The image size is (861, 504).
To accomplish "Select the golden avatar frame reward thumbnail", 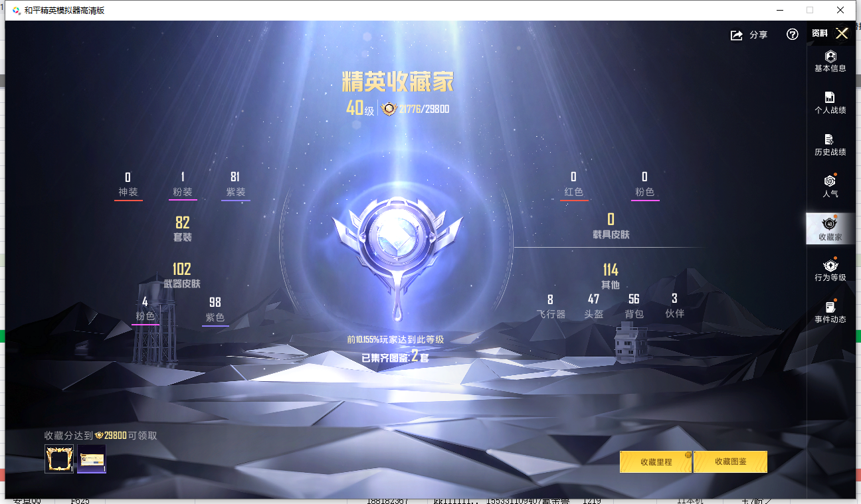I will [59, 459].
